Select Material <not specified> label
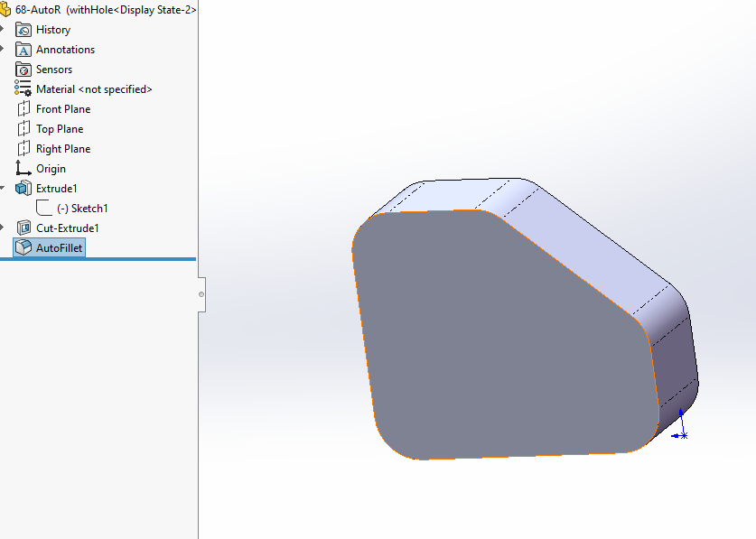 pyautogui.click(x=94, y=89)
